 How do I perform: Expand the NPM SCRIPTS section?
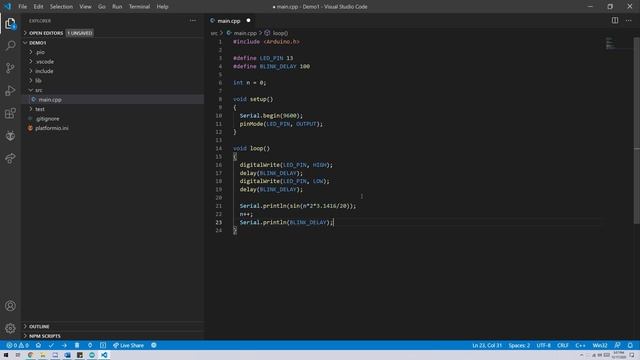coord(44,336)
